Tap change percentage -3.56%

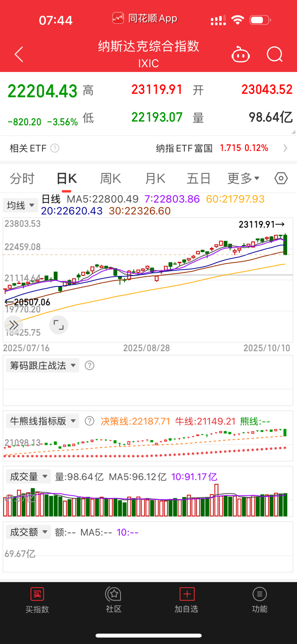(62, 122)
